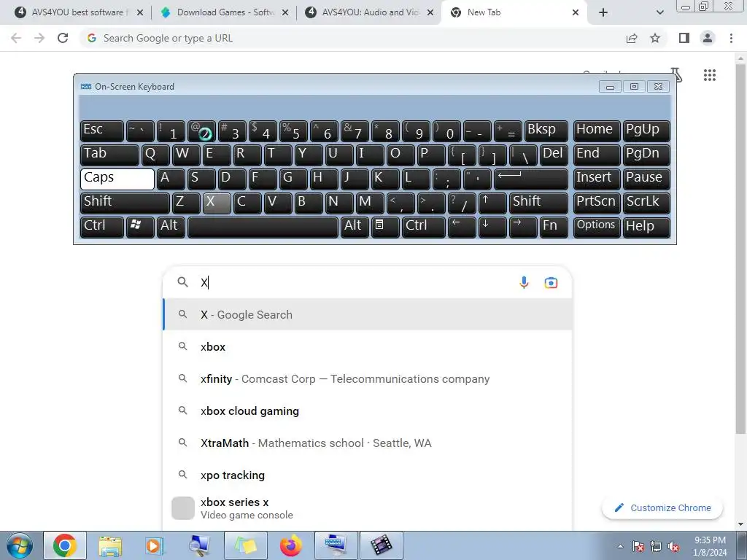This screenshot has width=747, height=560.
Task: Open the Chrome profile avatar
Action: coord(708,38)
